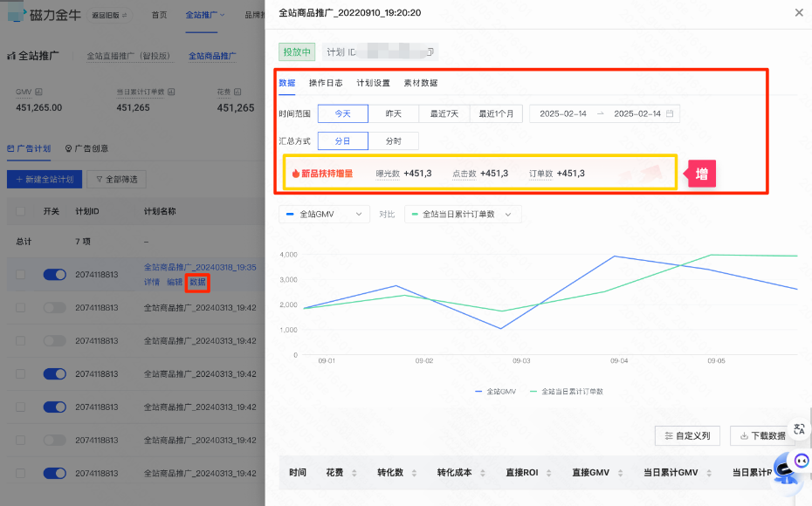Sort table by 转化数 column

point(414,472)
